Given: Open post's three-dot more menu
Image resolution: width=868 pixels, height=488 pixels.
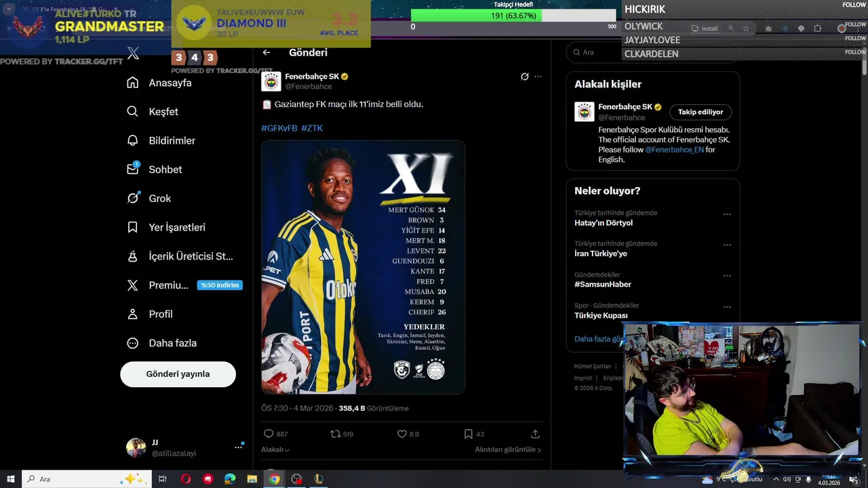Looking at the screenshot, I should click(538, 77).
